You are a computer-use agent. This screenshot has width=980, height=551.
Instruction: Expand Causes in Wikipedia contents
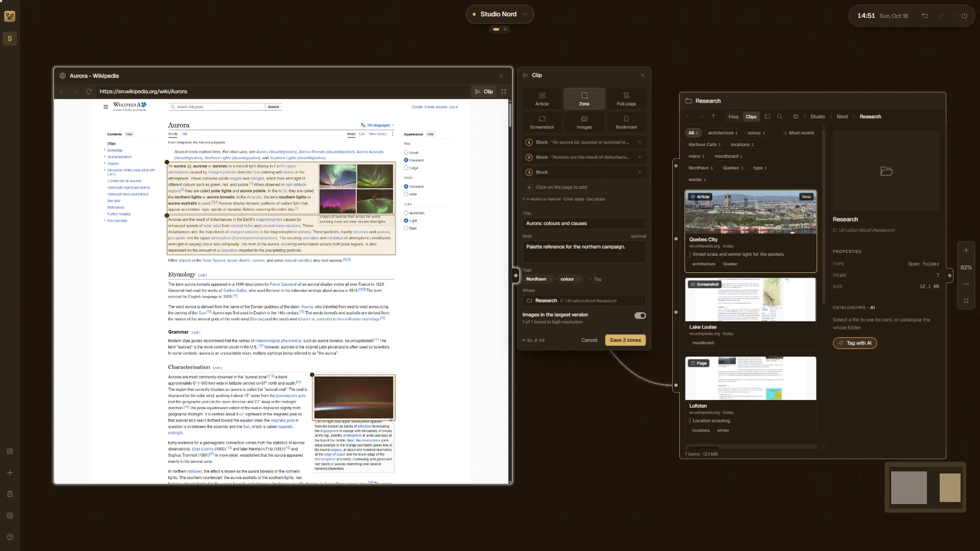104,164
